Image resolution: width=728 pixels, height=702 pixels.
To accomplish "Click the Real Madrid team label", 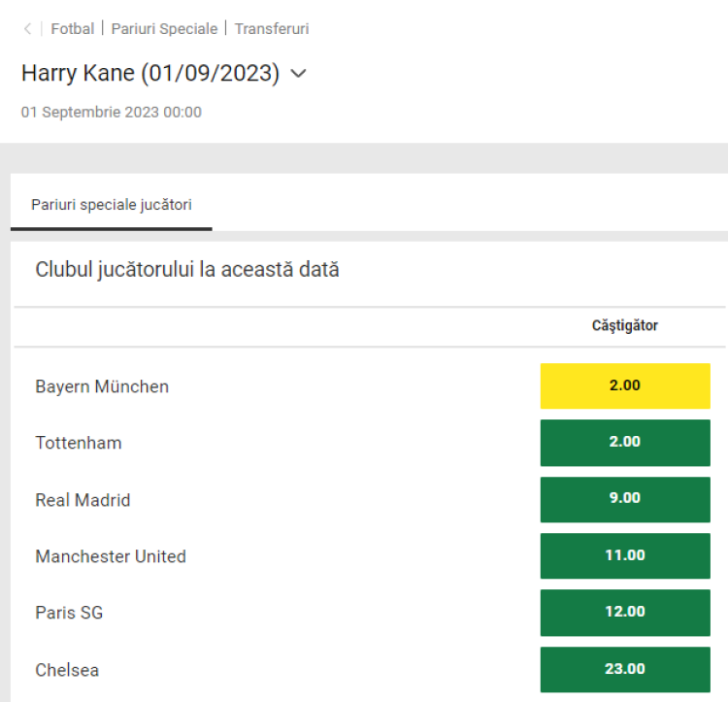I will click(x=83, y=500).
